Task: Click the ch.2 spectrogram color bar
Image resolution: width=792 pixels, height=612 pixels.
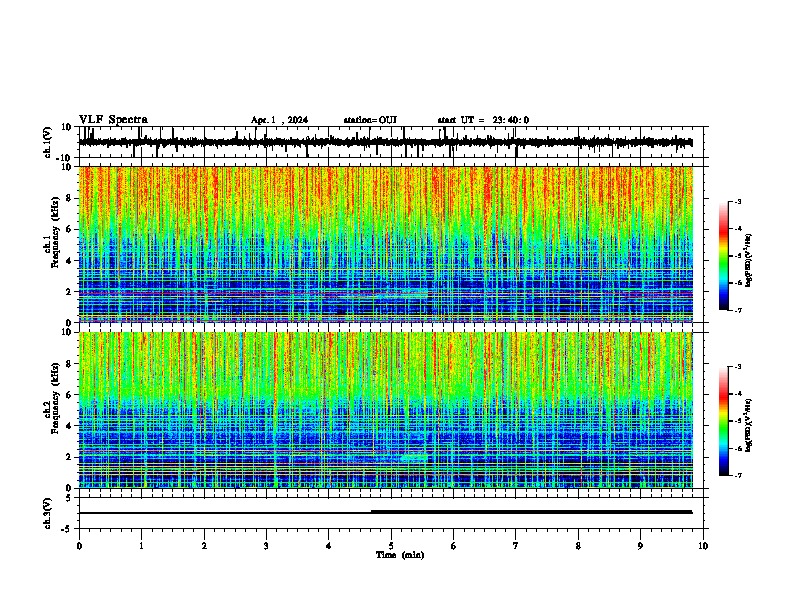Action: coord(723,421)
